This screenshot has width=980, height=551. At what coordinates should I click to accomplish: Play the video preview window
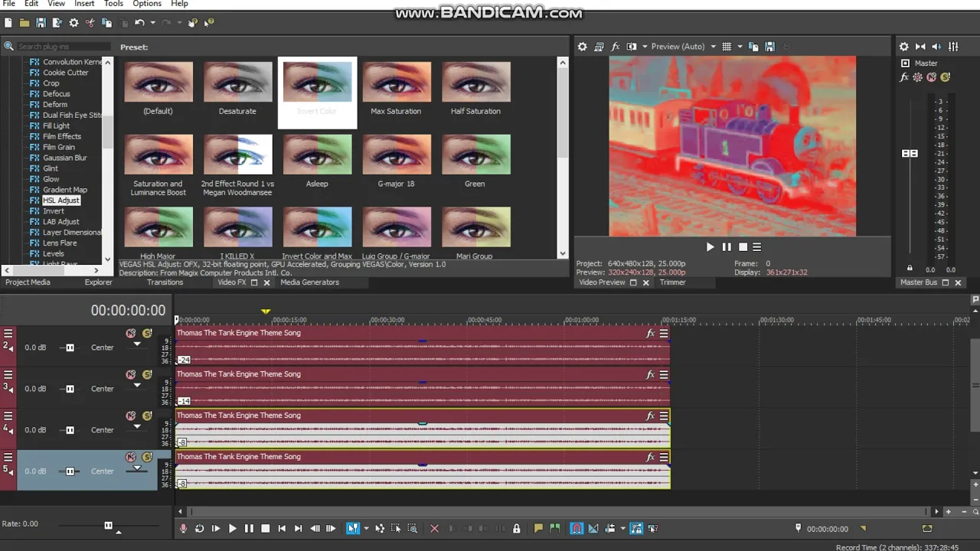710,246
